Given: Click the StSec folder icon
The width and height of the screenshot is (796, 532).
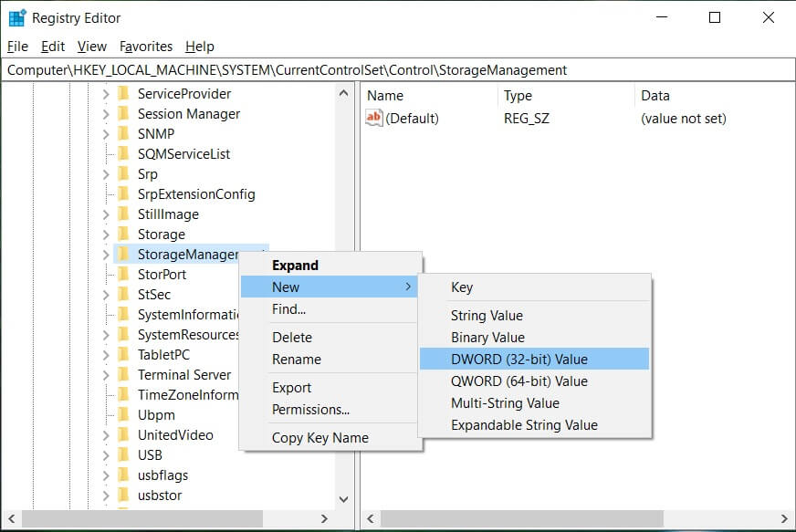Looking at the screenshot, I should click(x=123, y=295).
